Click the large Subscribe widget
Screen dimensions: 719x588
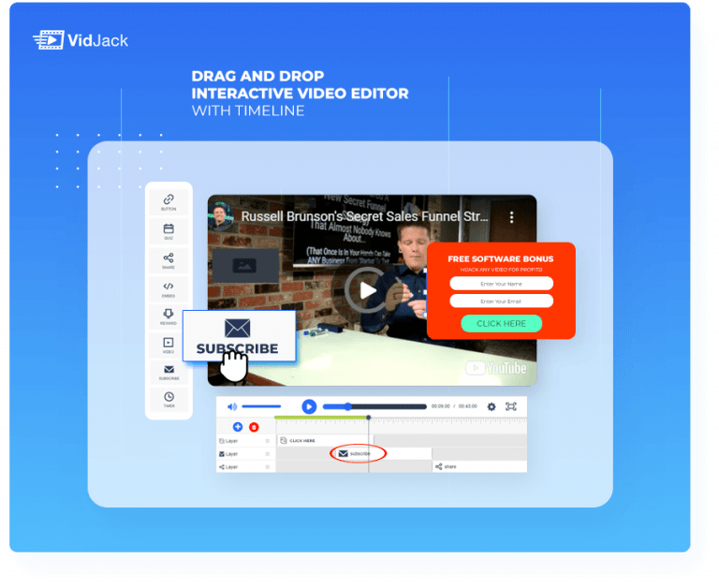[x=239, y=336]
